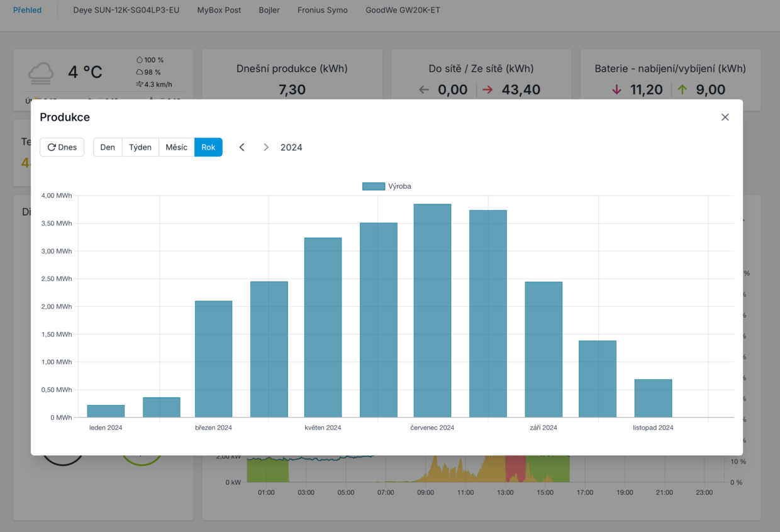Close the Produkce dialog

[x=725, y=117]
